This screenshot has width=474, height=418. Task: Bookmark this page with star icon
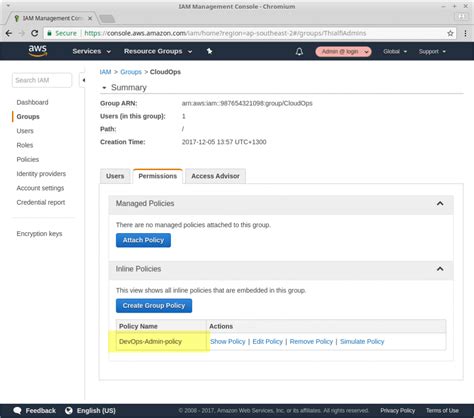coord(450,33)
